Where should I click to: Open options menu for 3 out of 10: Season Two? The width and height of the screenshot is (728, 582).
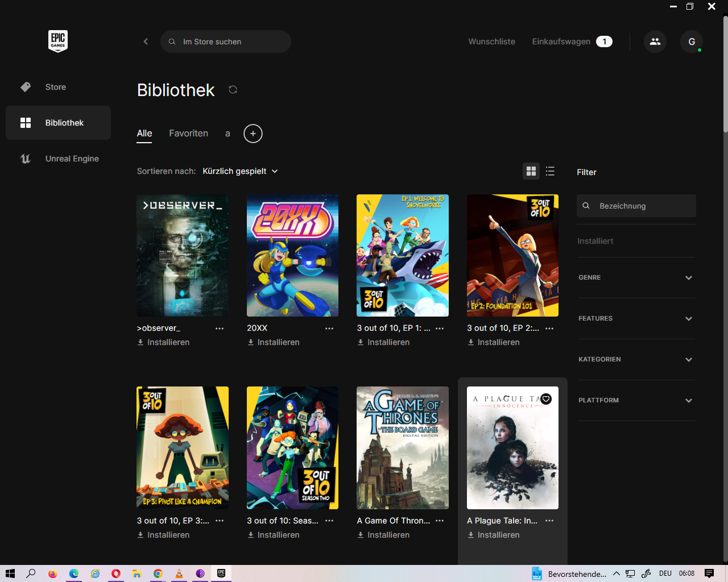coord(329,521)
